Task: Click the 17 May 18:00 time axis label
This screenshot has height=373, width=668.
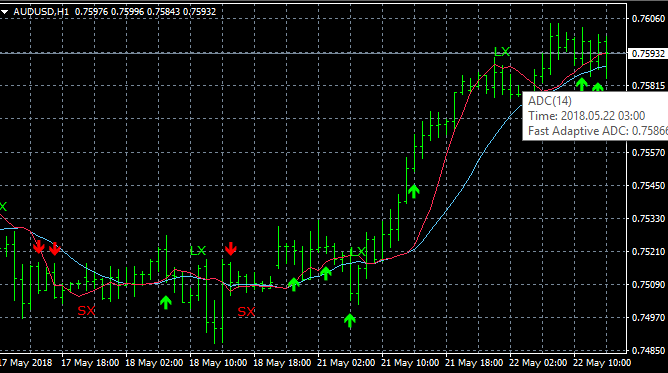Action: click(x=90, y=363)
